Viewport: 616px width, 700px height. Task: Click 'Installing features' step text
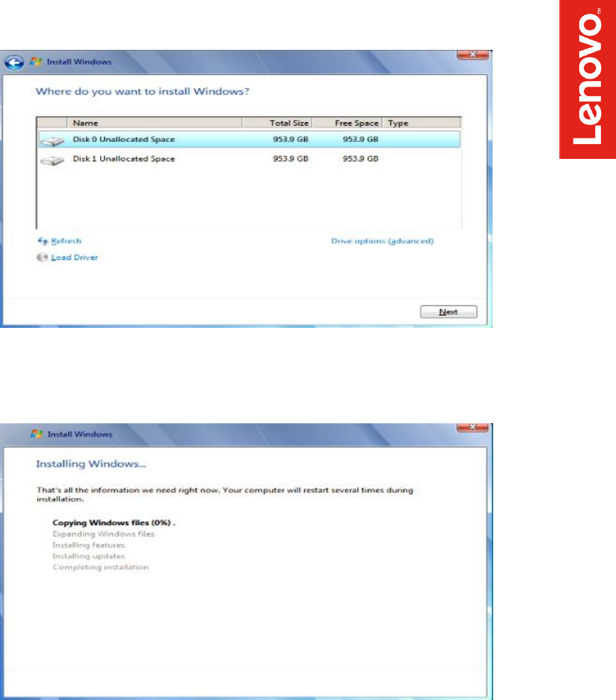[89, 545]
